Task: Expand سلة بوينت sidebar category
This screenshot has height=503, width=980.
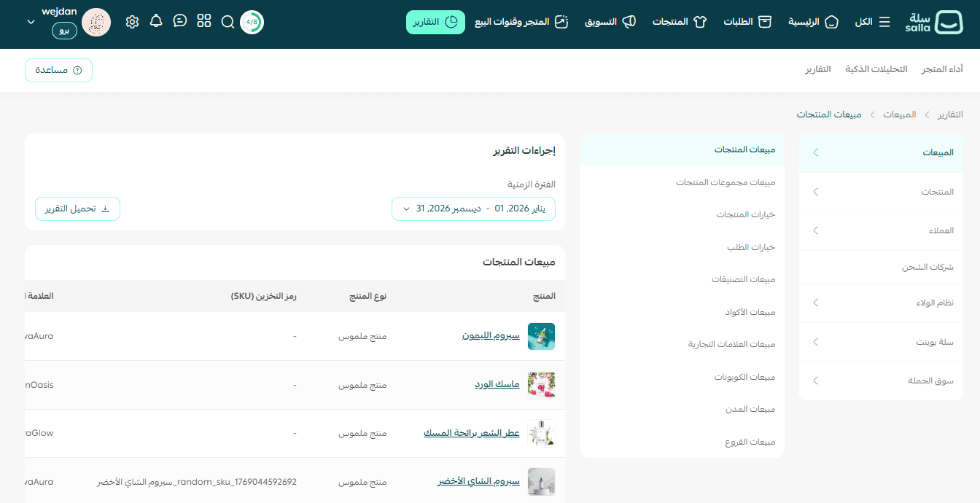Action: click(881, 341)
